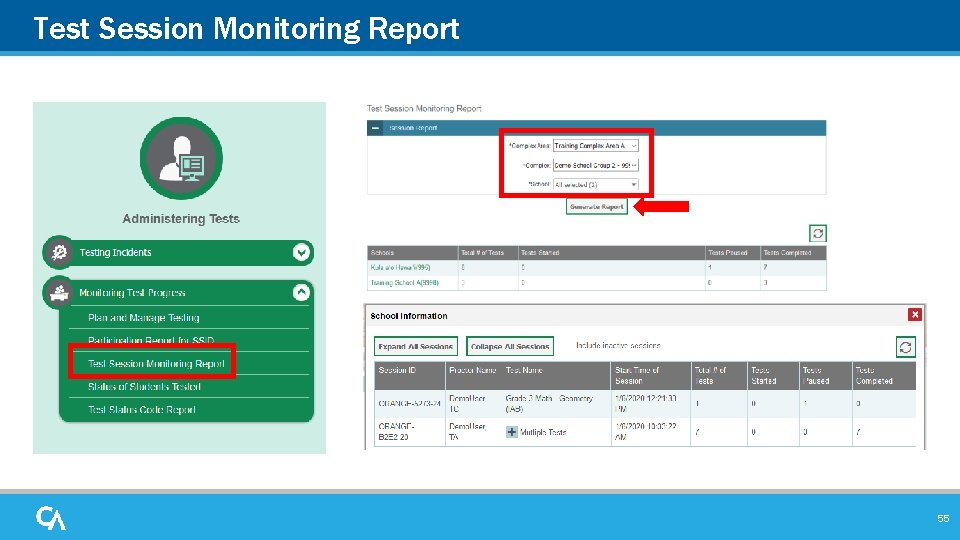Click Expand All Sessions button
Viewport: 960px width, 540px height.
(416, 347)
